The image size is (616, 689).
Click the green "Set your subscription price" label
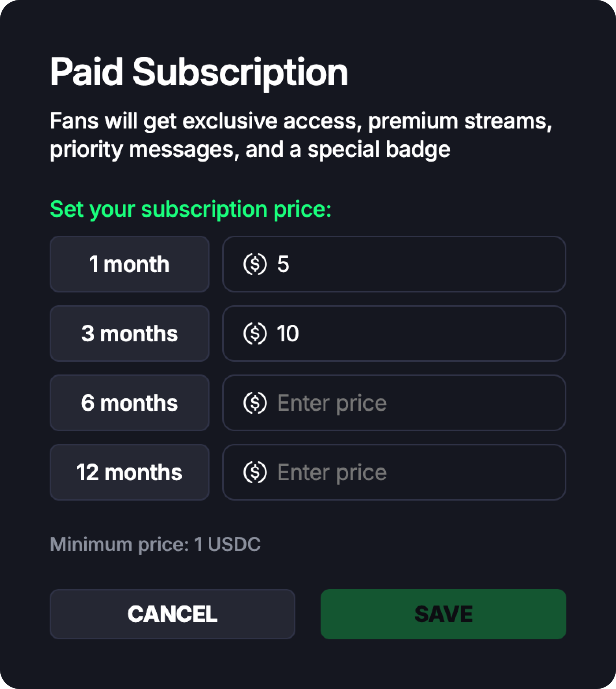point(191,209)
